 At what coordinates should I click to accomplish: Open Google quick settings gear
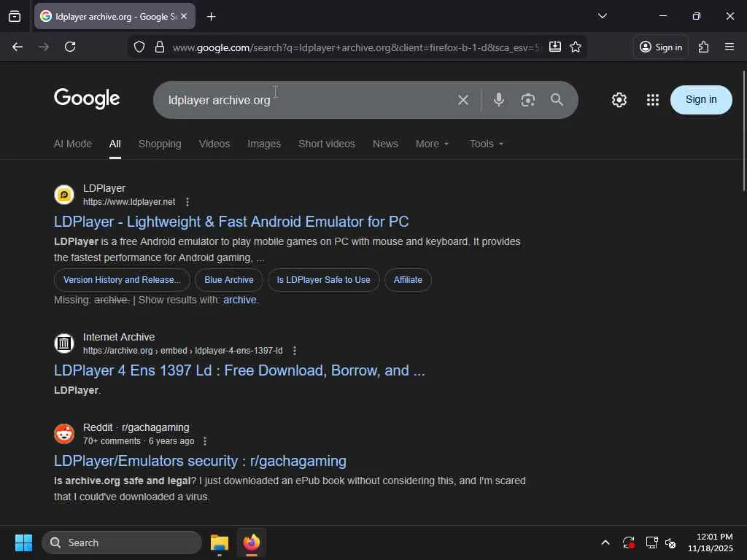[x=619, y=100]
